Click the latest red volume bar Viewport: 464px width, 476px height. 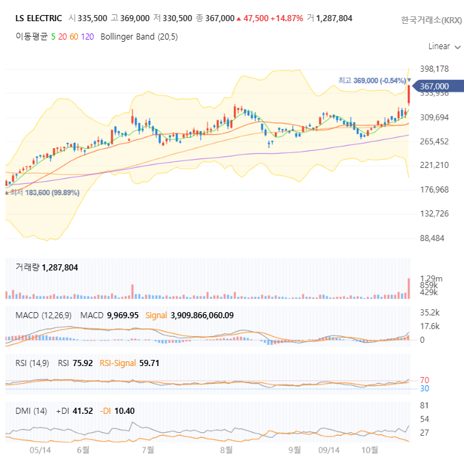409,288
